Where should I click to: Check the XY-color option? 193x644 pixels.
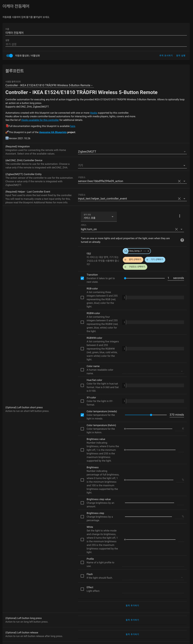tap(82, 401)
